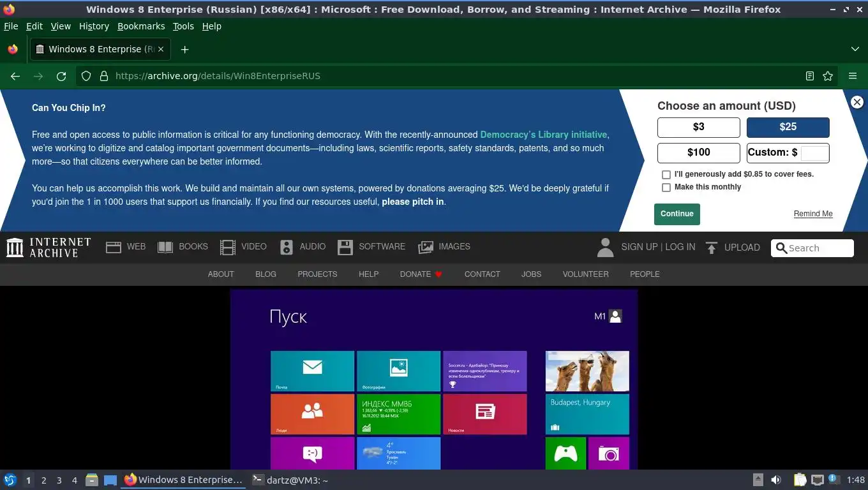
Task: Toggle reader view icon in address bar
Action: (x=810, y=76)
